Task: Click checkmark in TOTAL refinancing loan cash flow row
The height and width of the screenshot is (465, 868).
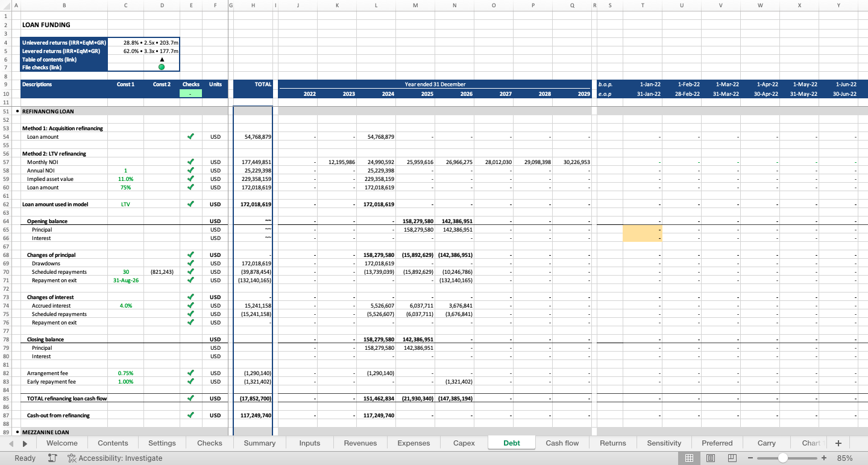Action: (190, 399)
